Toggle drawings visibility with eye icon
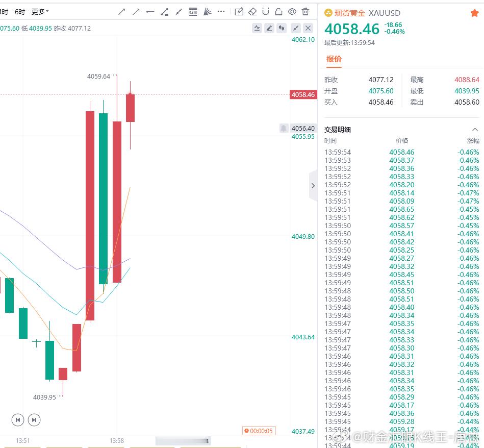This screenshot has height=448, width=484. 292,12
